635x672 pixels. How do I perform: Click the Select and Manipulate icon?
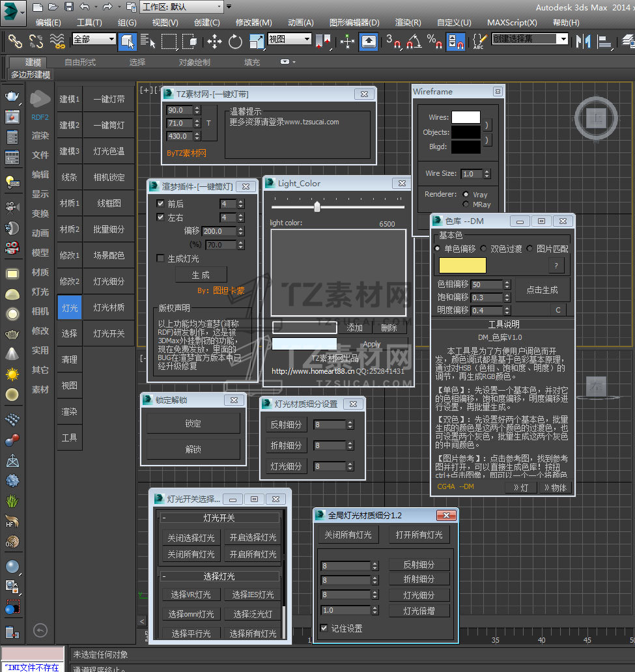[347, 42]
